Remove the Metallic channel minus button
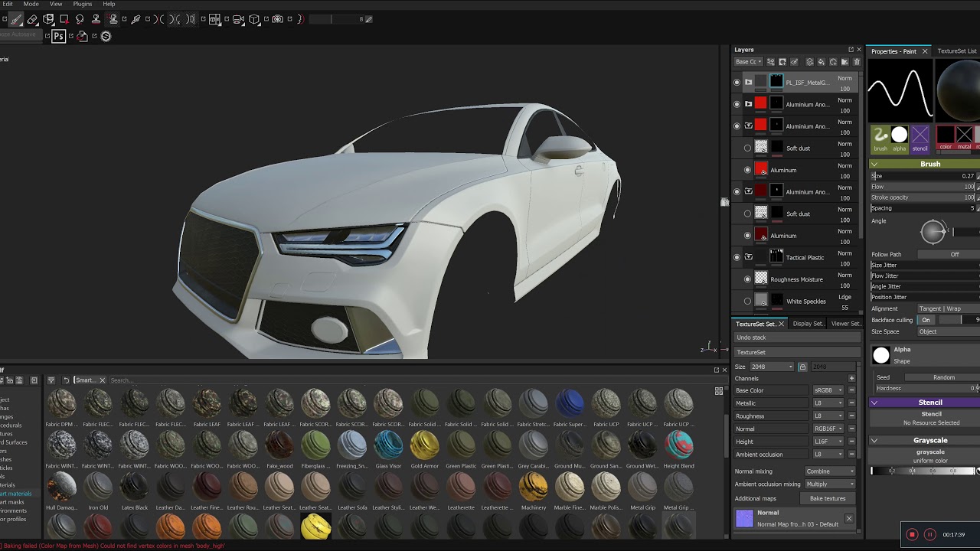980x551 pixels. (851, 403)
